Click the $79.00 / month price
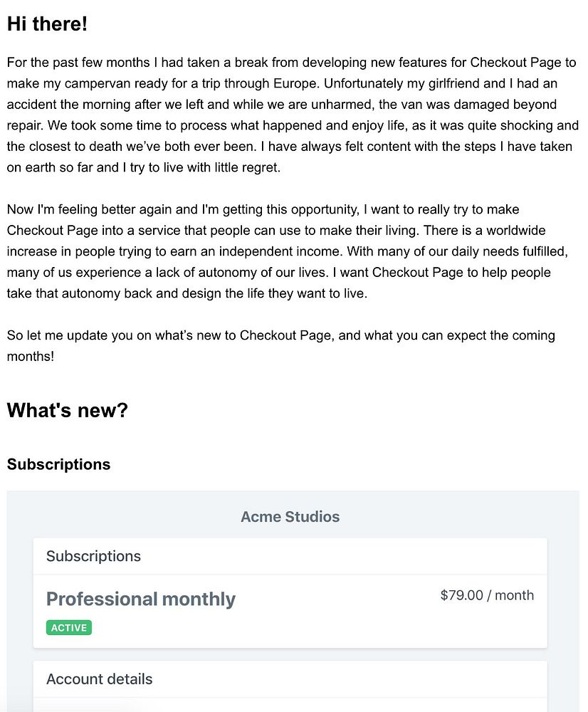588x712 pixels. click(487, 595)
